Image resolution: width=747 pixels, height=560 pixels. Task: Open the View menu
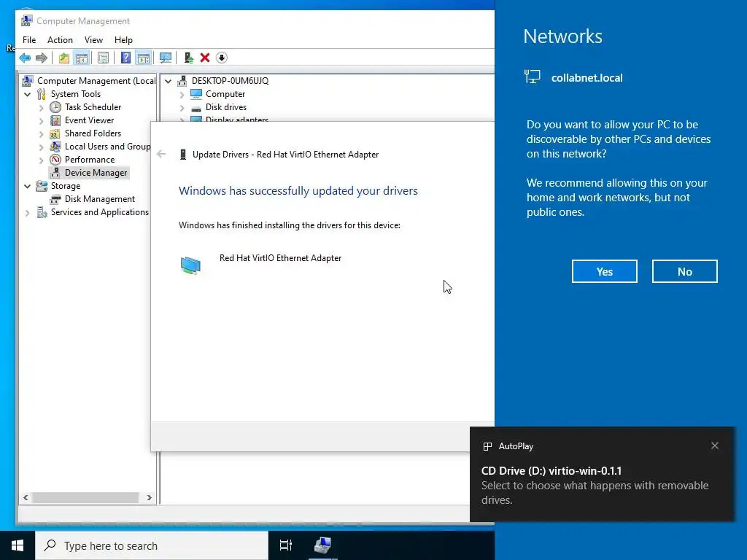tap(93, 40)
